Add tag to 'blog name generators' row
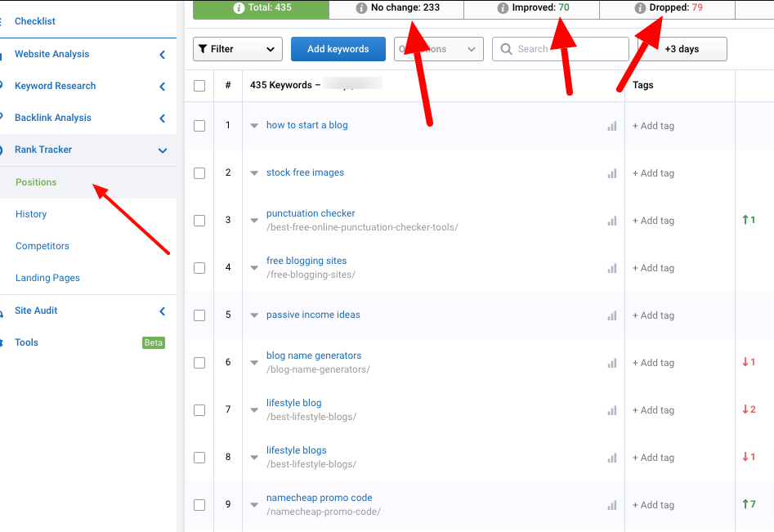Image resolution: width=774 pixels, height=532 pixels. [653, 363]
